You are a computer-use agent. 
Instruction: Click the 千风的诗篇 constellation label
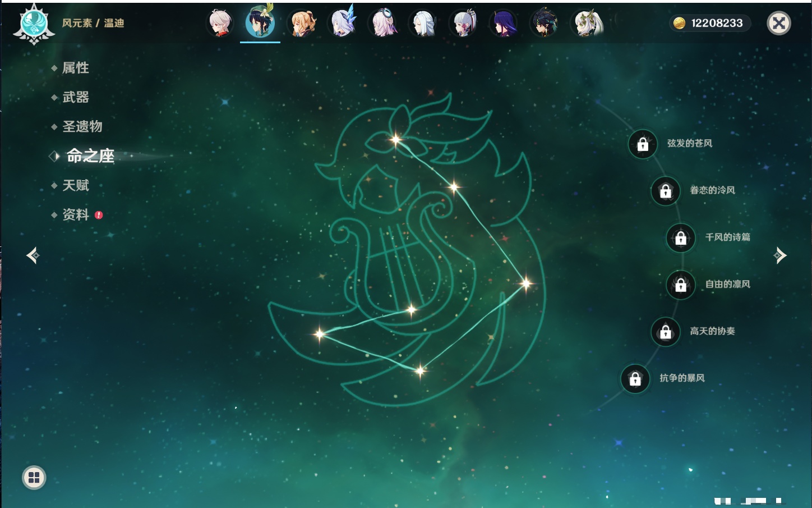coord(728,237)
